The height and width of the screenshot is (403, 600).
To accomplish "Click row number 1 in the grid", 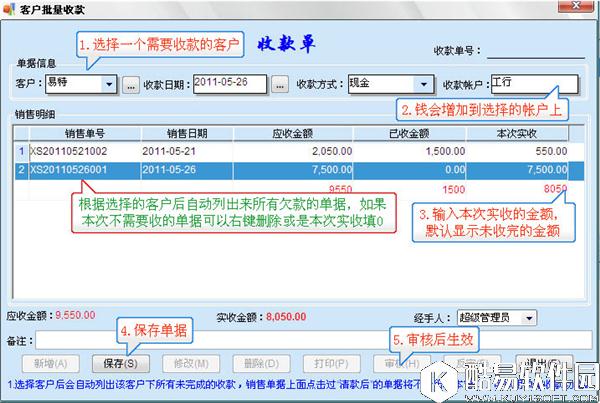I will pyautogui.click(x=21, y=151).
